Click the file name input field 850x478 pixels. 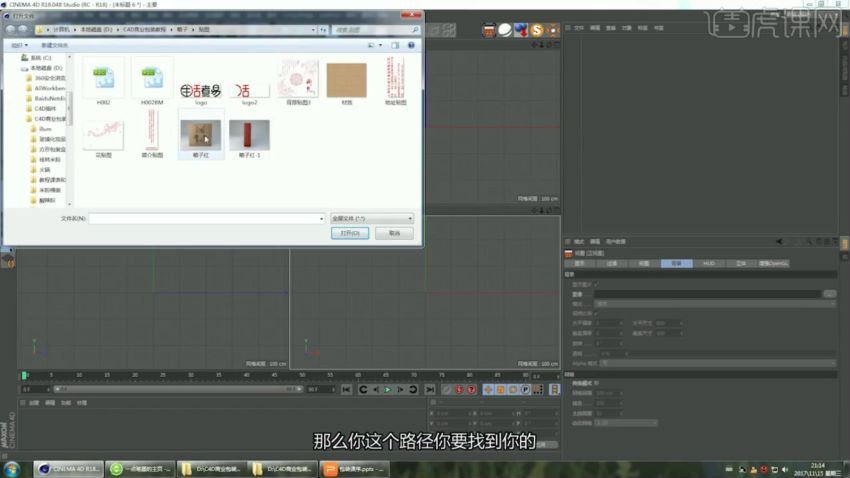(x=207, y=218)
